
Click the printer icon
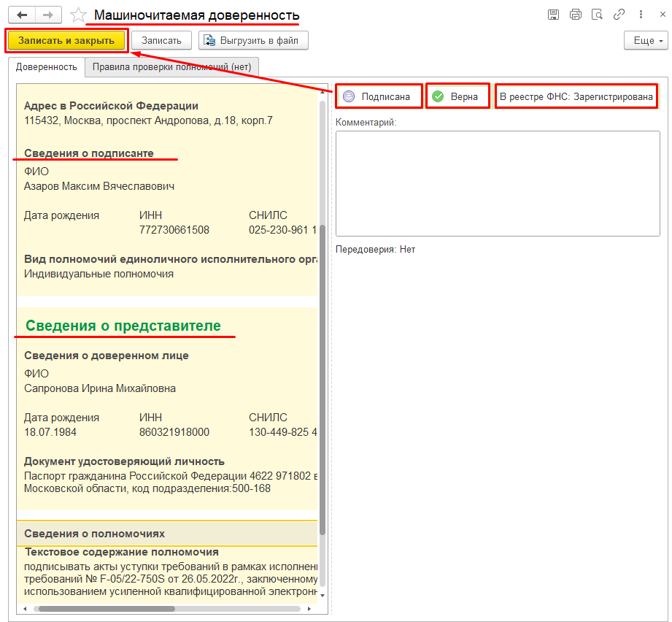(x=576, y=15)
